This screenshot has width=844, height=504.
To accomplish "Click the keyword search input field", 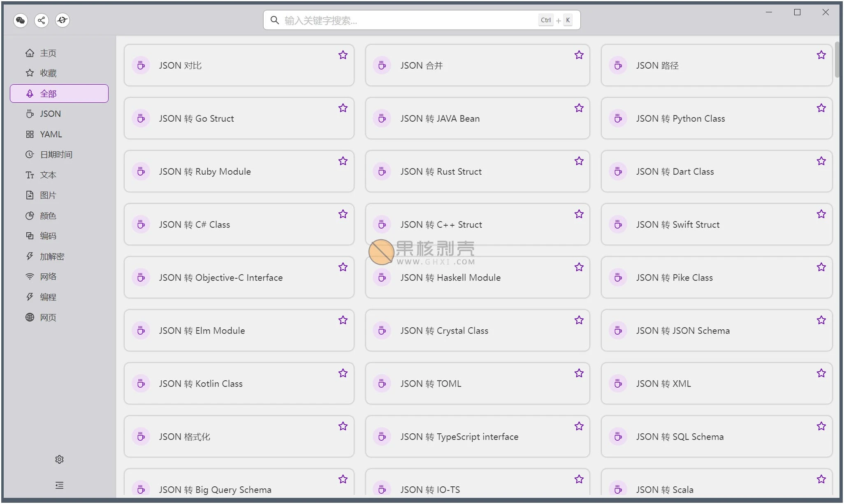I will coord(407,20).
